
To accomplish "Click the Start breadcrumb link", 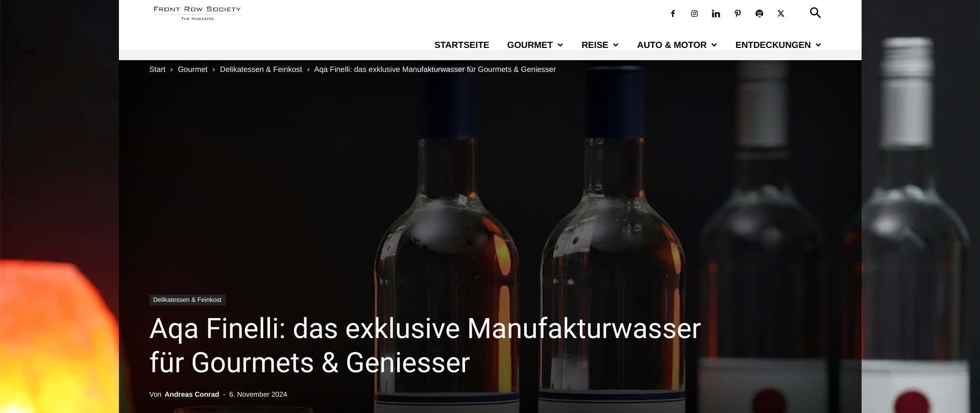I will 157,69.
